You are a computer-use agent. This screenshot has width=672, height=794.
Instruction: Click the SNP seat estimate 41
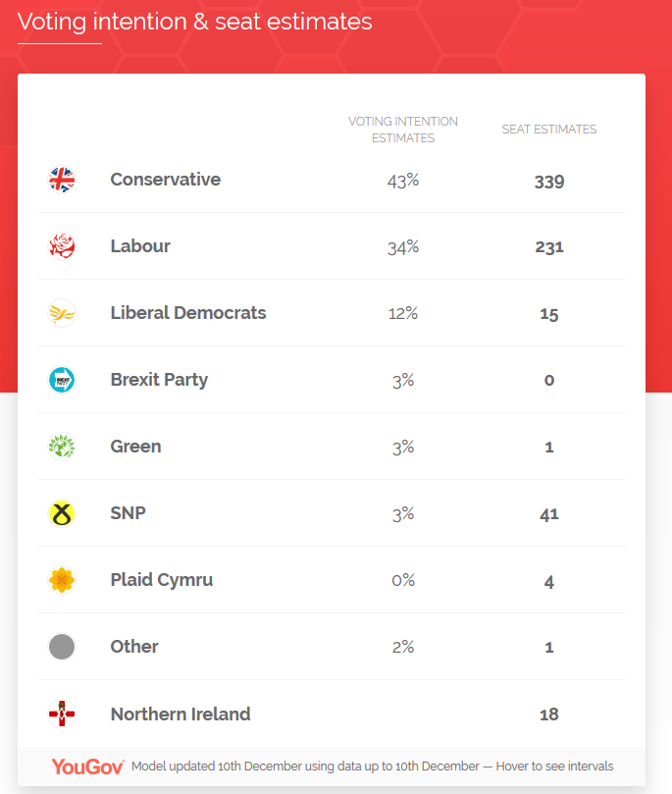point(548,514)
